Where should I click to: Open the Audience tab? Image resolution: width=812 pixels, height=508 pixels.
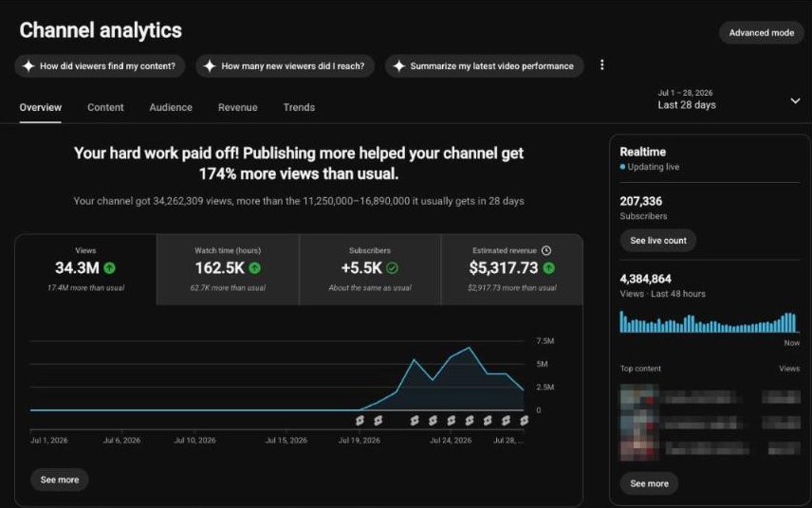click(x=171, y=108)
